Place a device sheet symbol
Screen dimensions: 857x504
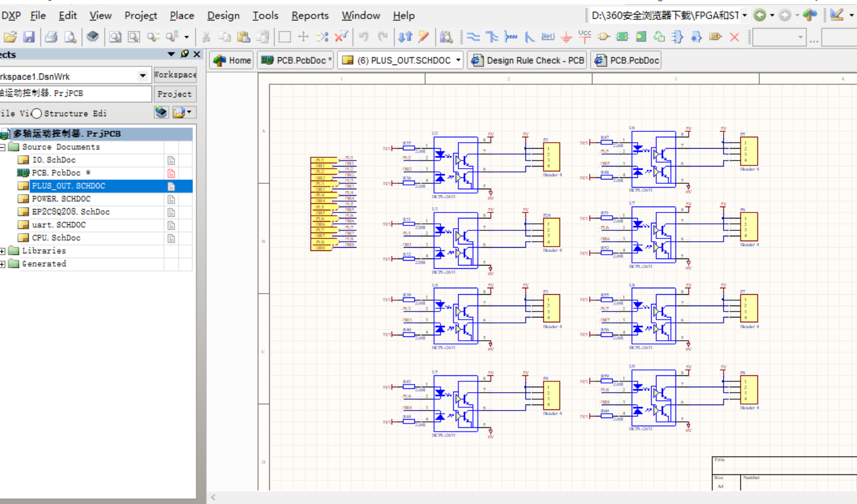tap(659, 37)
